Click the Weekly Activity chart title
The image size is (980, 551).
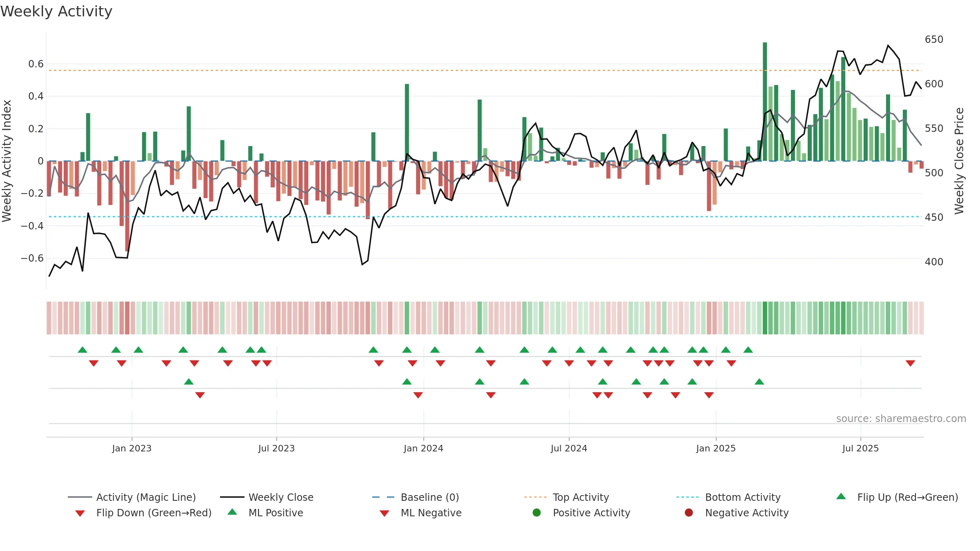point(56,12)
